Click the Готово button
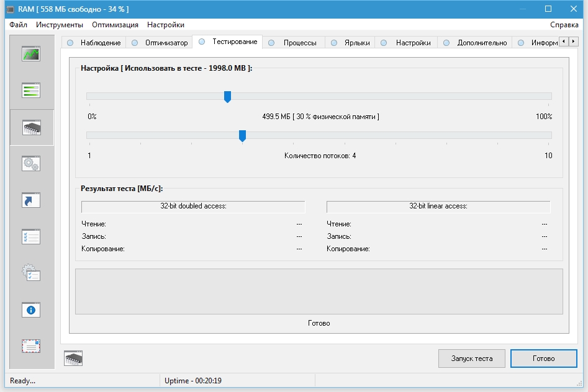The width and height of the screenshot is (588, 392). pyautogui.click(x=543, y=359)
